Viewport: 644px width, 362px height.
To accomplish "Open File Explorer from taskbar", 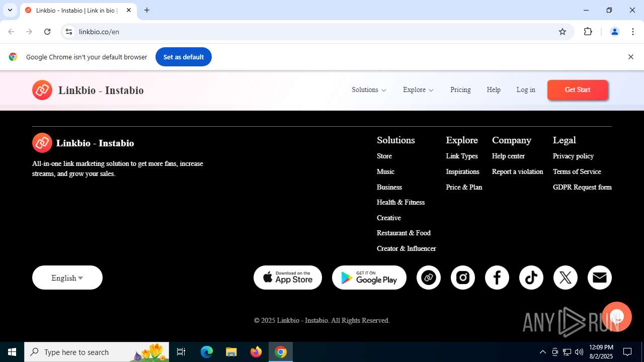I will pos(231,352).
